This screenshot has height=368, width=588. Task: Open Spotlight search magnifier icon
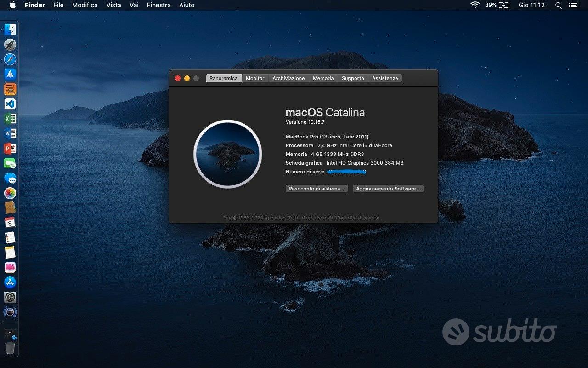point(559,5)
